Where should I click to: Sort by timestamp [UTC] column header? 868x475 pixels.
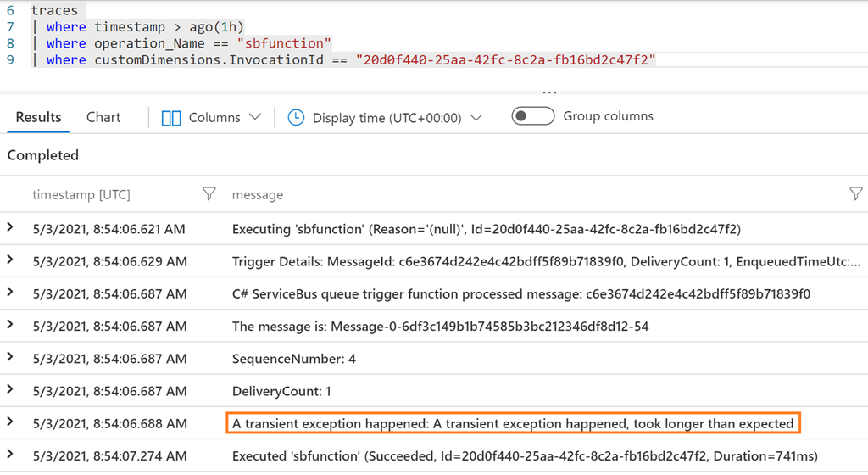tap(81, 195)
